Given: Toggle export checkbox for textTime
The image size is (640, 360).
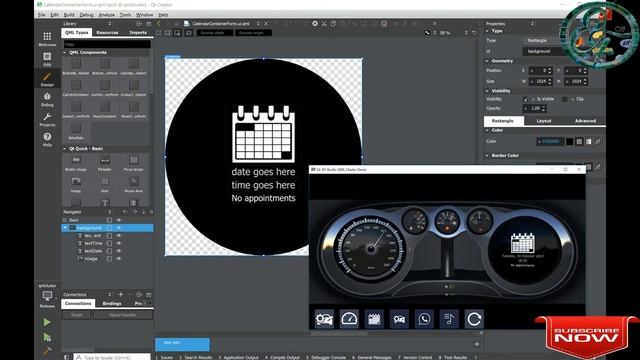Looking at the screenshot, I should click(x=109, y=243).
